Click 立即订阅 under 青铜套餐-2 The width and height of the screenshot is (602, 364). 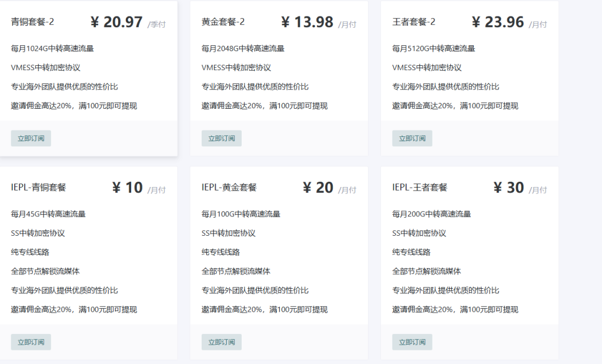(31, 139)
